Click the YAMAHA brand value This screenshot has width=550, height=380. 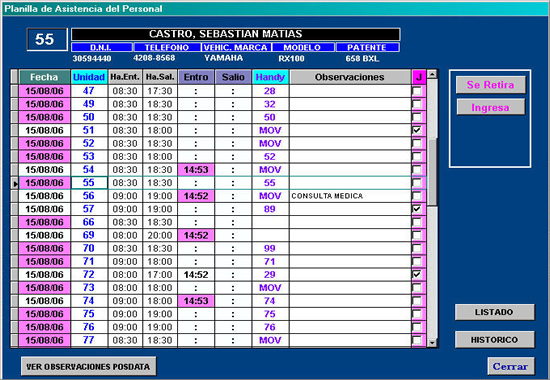pos(224,58)
